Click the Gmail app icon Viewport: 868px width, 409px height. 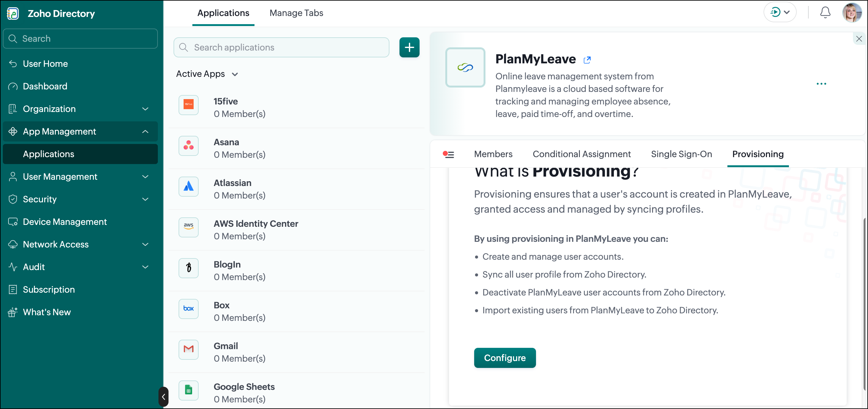[x=188, y=350]
